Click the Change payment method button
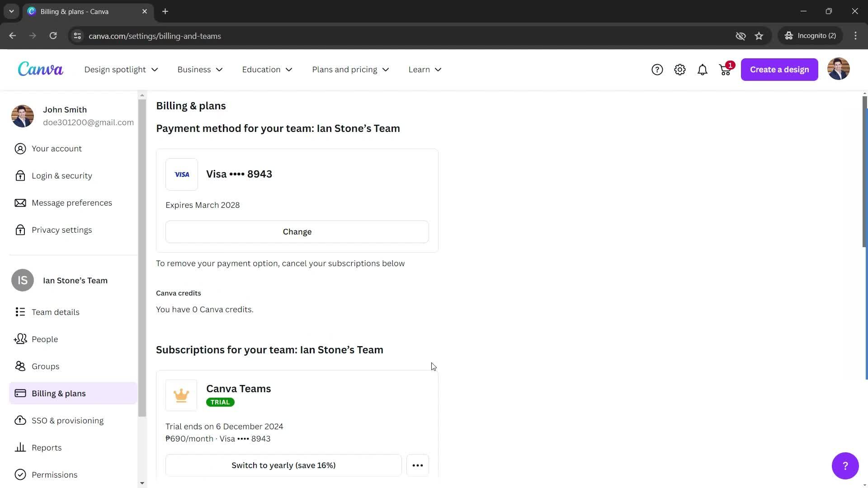 click(x=297, y=231)
